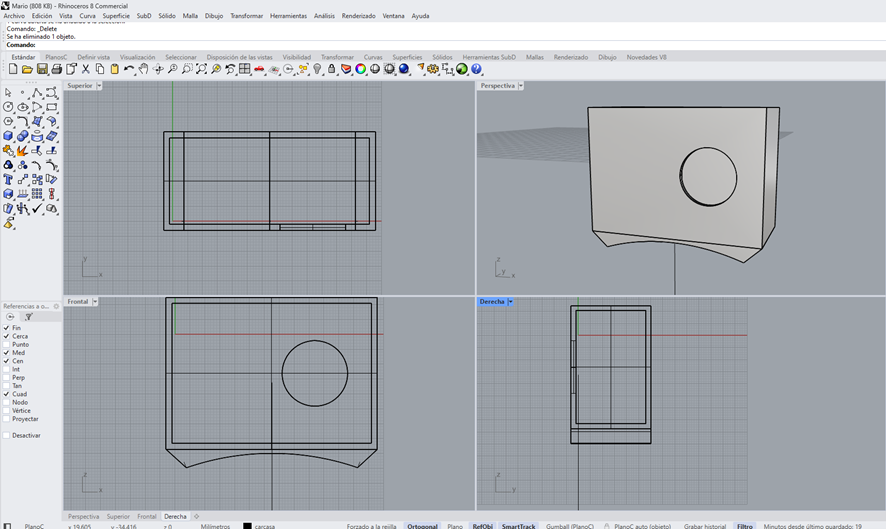Click the Print icon
Image resolution: width=886 pixels, height=529 pixels.
(x=56, y=70)
